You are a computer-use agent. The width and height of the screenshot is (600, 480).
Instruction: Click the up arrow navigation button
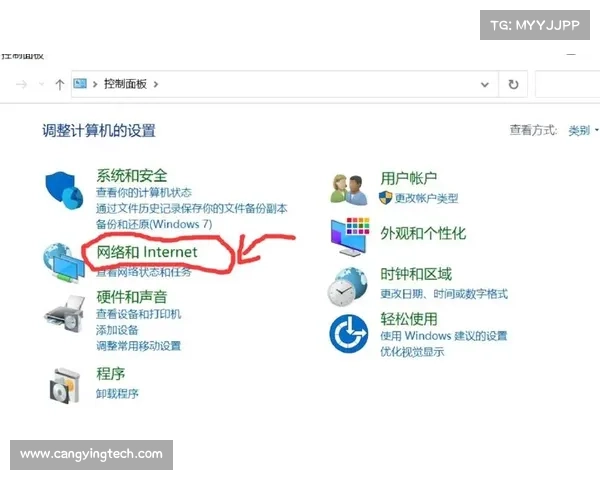tap(60, 84)
